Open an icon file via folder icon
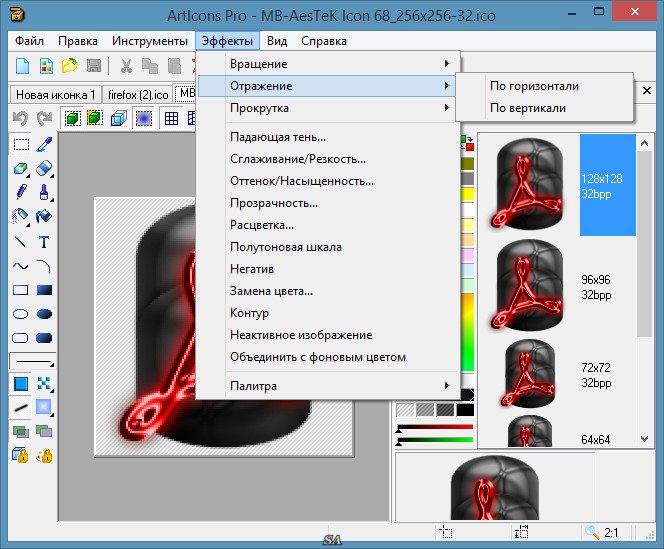The image size is (664, 549). tap(70, 66)
